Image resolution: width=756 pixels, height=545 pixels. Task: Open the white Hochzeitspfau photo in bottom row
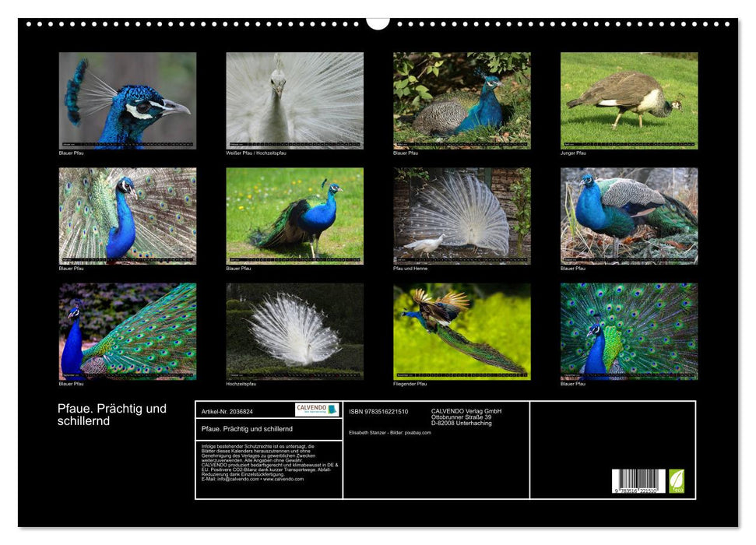click(x=294, y=331)
